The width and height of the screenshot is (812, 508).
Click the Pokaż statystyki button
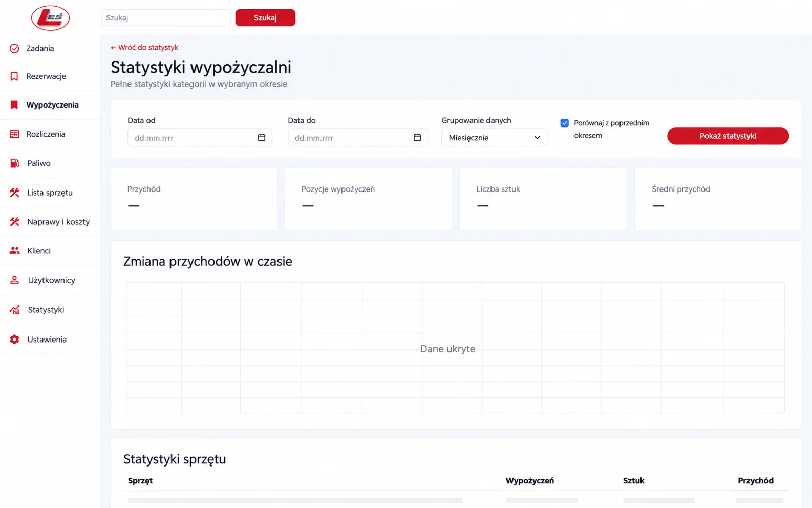pos(728,136)
